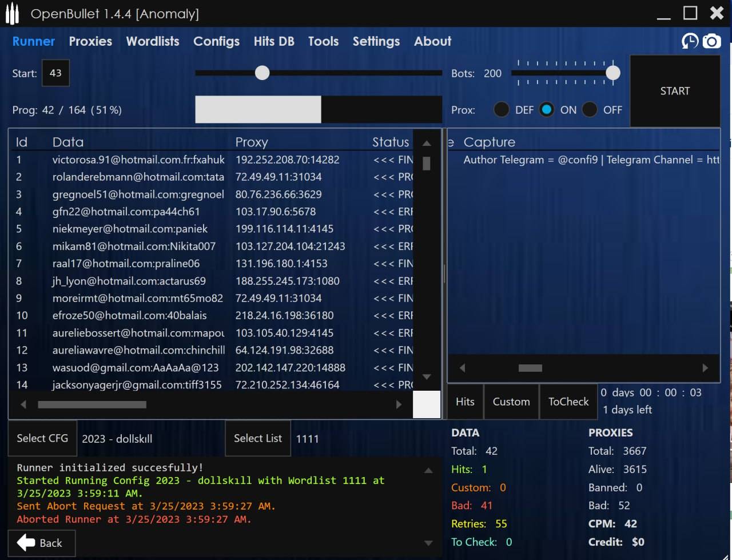The image size is (732, 560).
Task: Select the DEF proxy mode radio button
Action: (501, 110)
